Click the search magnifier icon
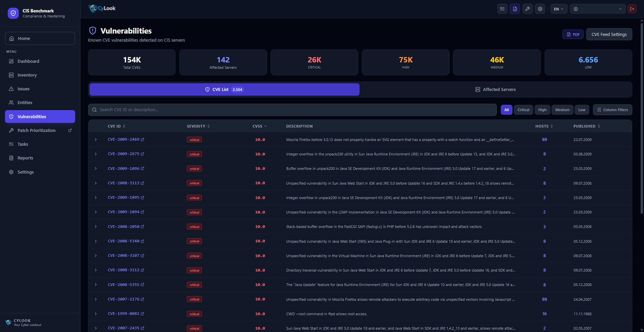The height and width of the screenshot is (332, 644). [x=94, y=110]
